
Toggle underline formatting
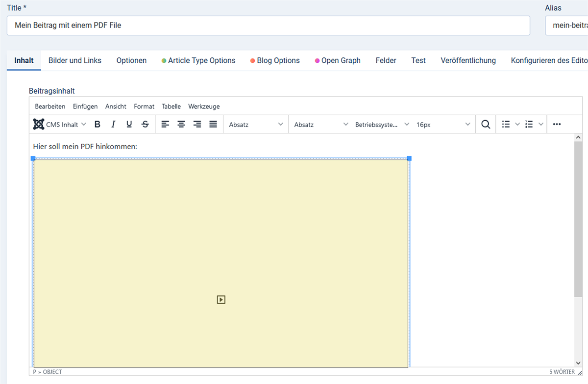tap(129, 125)
